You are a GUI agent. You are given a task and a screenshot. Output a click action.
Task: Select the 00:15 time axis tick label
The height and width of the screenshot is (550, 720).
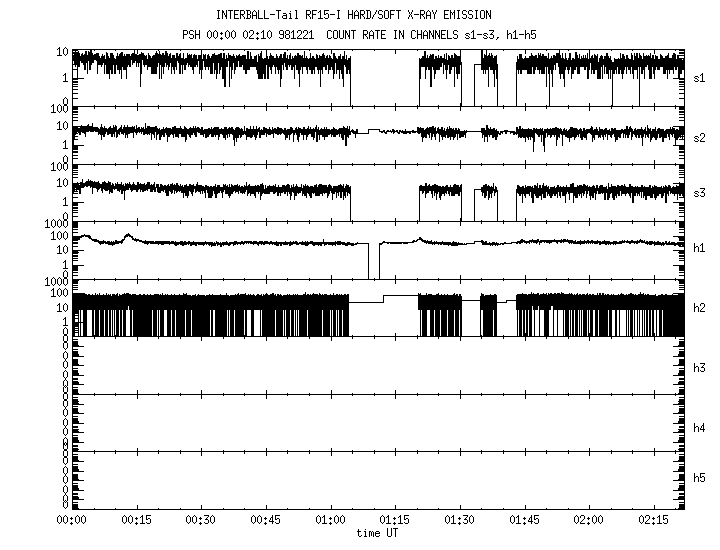(137, 521)
